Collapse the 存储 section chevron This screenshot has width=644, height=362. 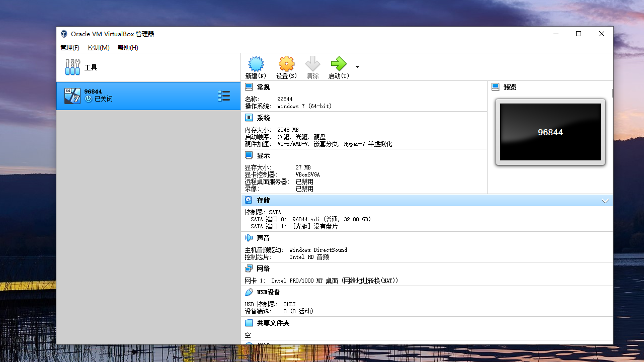605,201
